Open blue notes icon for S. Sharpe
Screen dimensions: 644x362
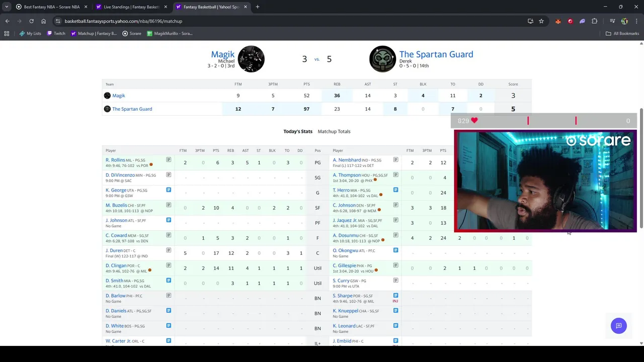(x=395, y=296)
